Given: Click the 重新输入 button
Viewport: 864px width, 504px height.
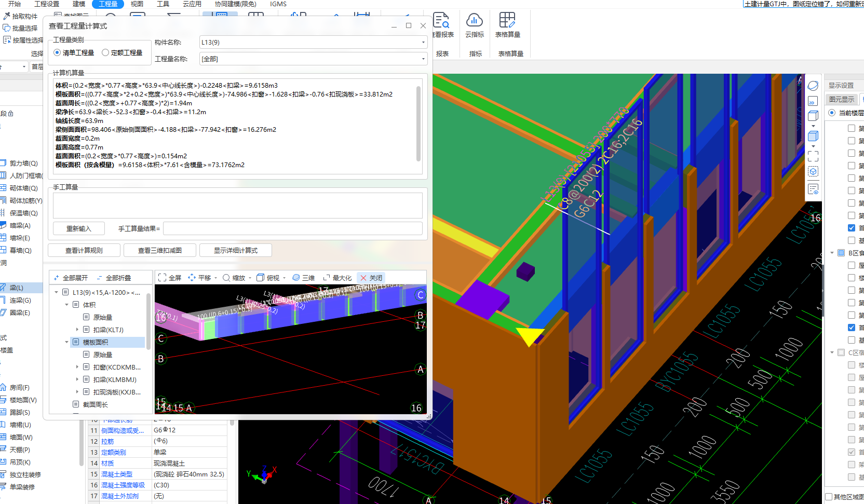Looking at the screenshot, I should click(x=79, y=228).
